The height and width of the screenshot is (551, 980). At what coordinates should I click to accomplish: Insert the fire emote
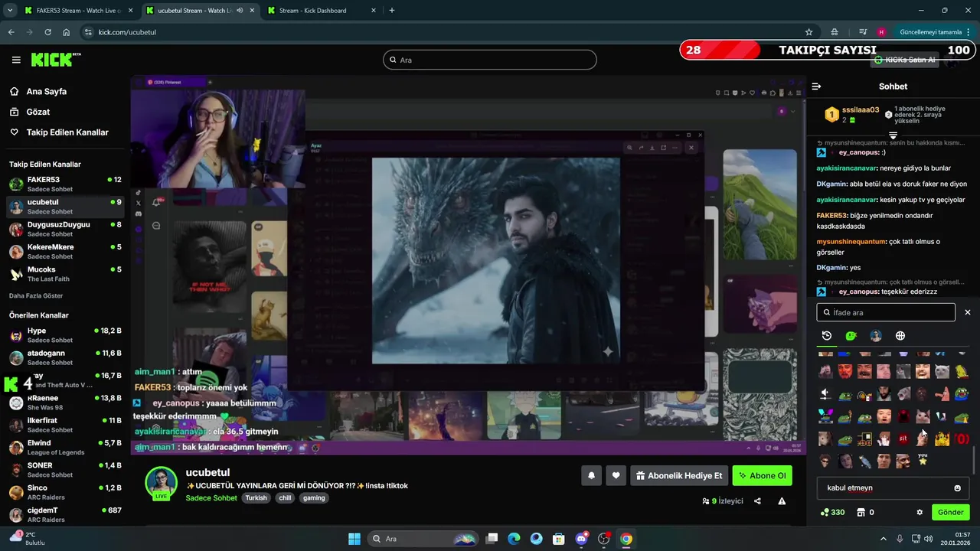pyautogui.click(x=942, y=439)
